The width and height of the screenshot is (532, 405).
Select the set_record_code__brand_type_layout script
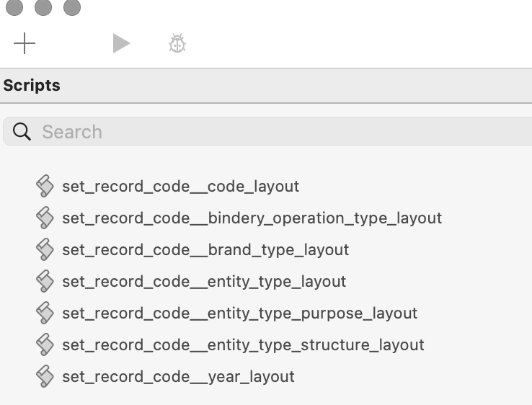pos(205,250)
